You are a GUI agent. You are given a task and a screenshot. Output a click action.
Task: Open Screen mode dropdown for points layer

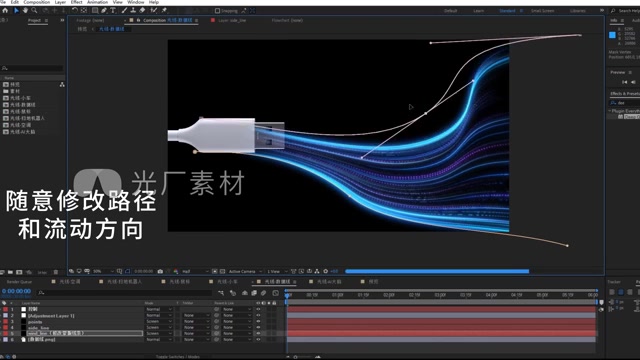159,321
